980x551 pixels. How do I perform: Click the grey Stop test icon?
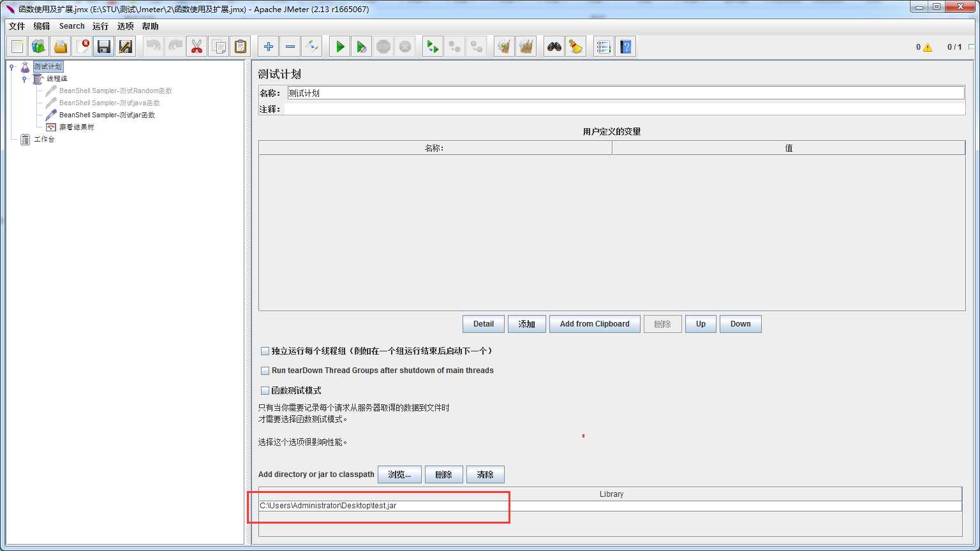coord(383,47)
